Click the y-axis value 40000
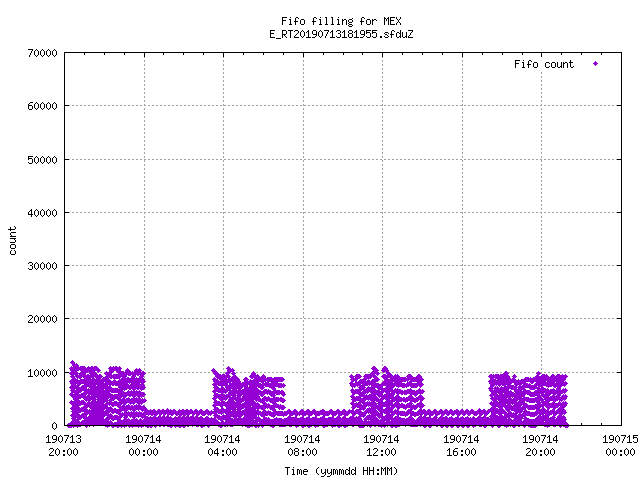This screenshot has width=640, height=480. coord(42,213)
